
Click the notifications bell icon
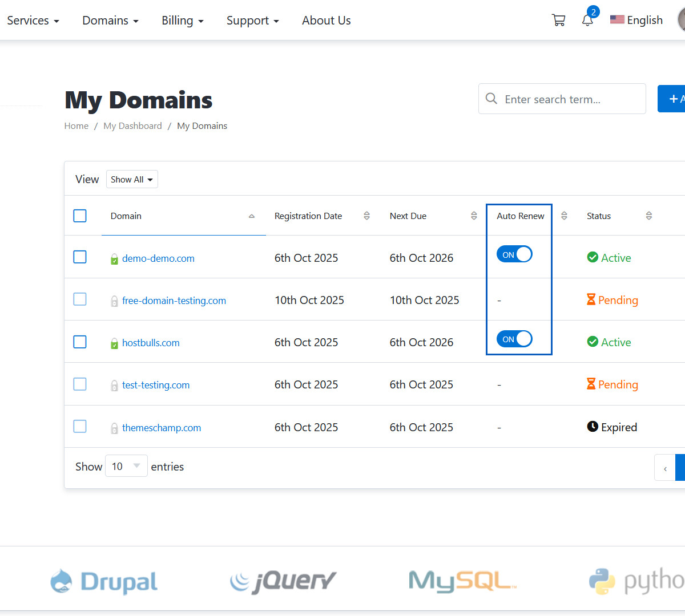[587, 21]
